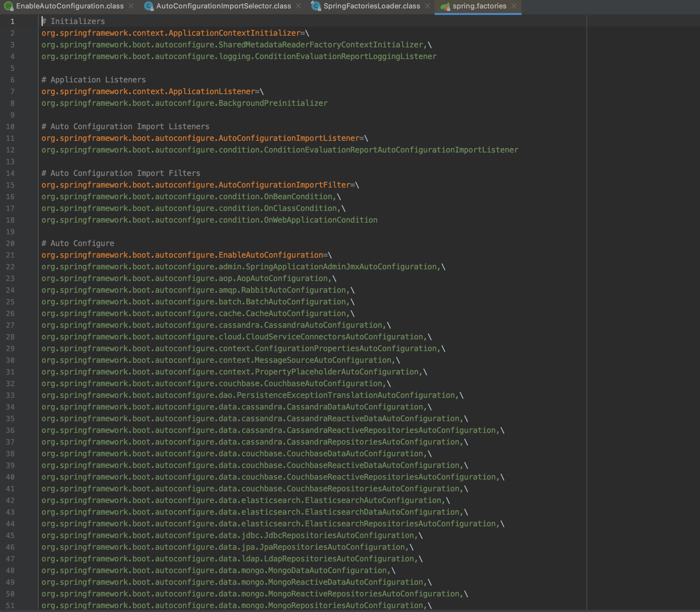700x612 pixels.
Task: Click the AutoConfigurationImportSelector.class class icon
Action: (x=149, y=6)
